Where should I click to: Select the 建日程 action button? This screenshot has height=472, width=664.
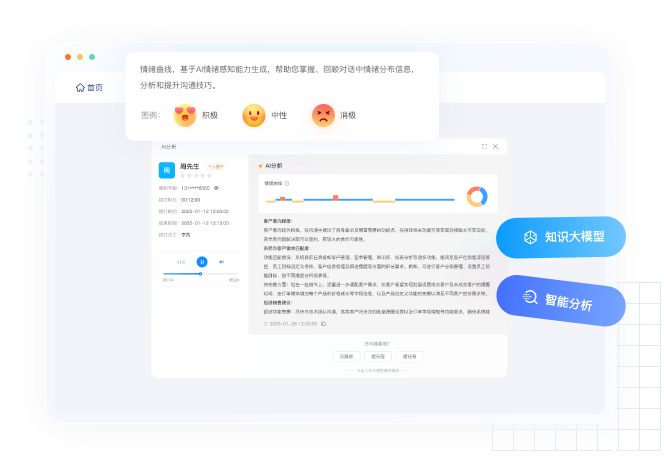click(377, 356)
